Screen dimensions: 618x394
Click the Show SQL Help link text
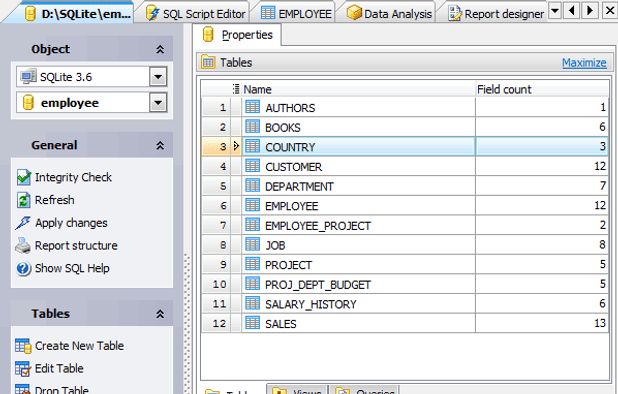(72, 268)
